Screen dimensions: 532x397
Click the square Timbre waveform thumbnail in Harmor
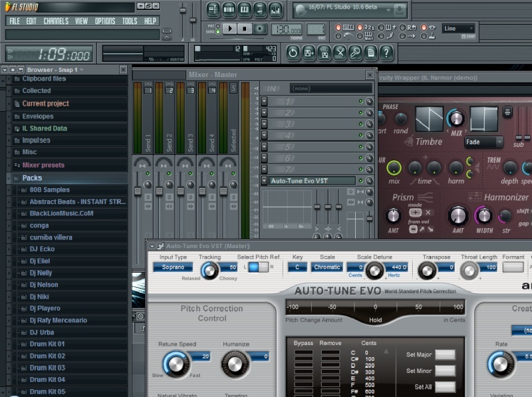(x=484, y=119)
